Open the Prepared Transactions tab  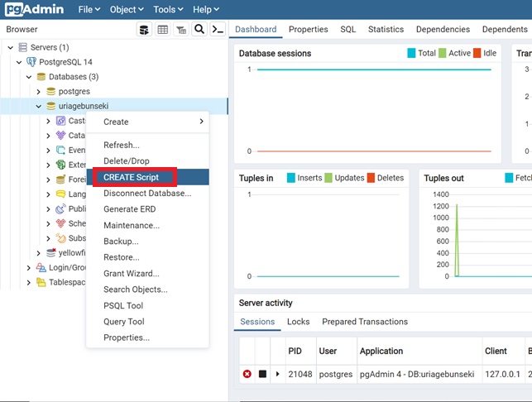[x=365, y=322]
